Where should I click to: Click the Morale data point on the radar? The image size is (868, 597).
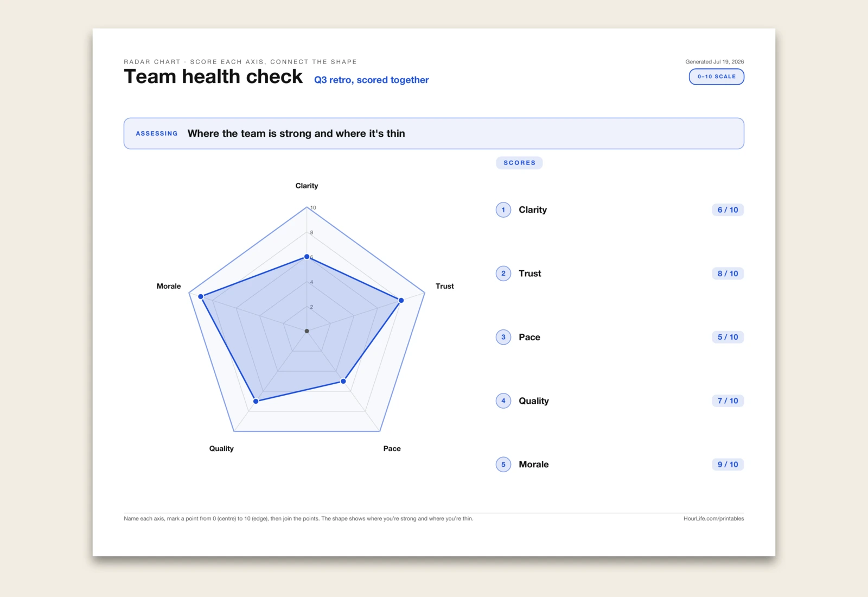[x=201, y=296]
